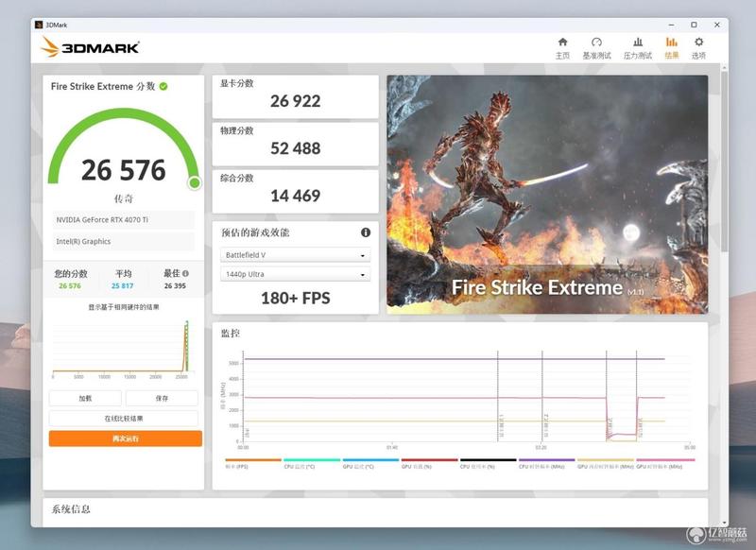756x550 pixels.
Task: Maximize the 3DMark window
Action: 694,25
